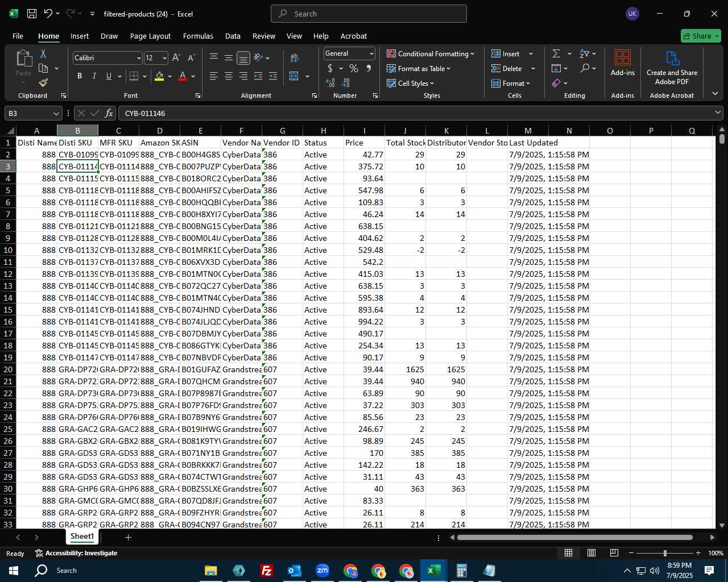Click the Cut scissors icon
This screenshot has width=728, height=582.
43,53
